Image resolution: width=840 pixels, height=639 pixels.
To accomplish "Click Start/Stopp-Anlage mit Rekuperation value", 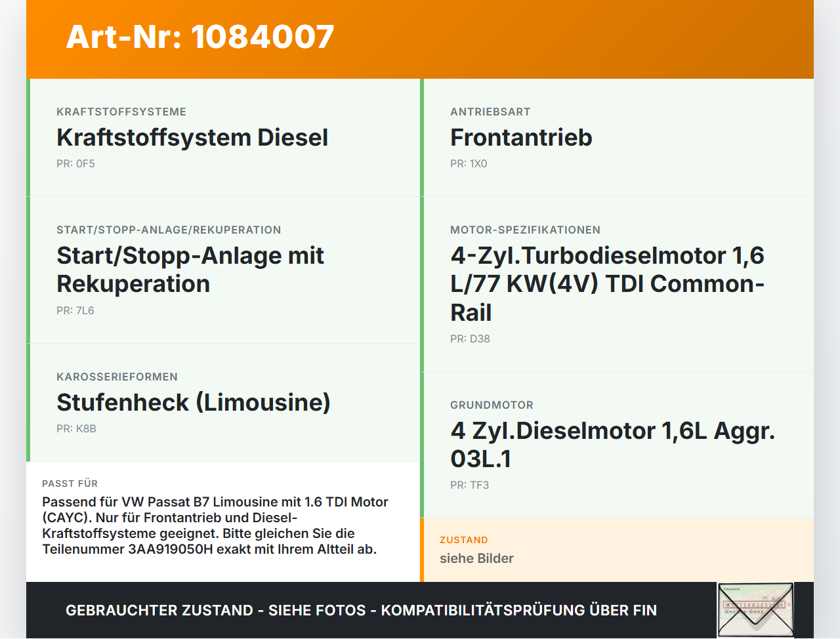I will (x=190, y=270).
